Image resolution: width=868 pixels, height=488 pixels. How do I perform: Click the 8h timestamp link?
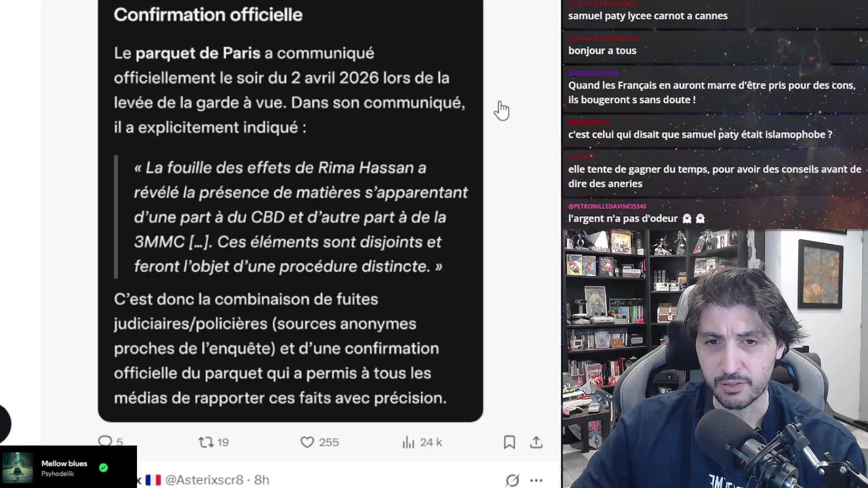262,480
